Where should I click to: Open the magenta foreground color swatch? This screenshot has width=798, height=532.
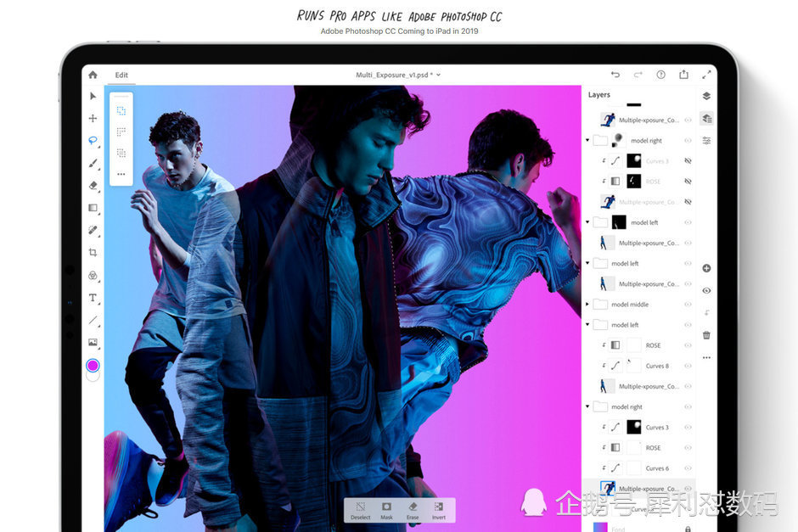point(93,365)
